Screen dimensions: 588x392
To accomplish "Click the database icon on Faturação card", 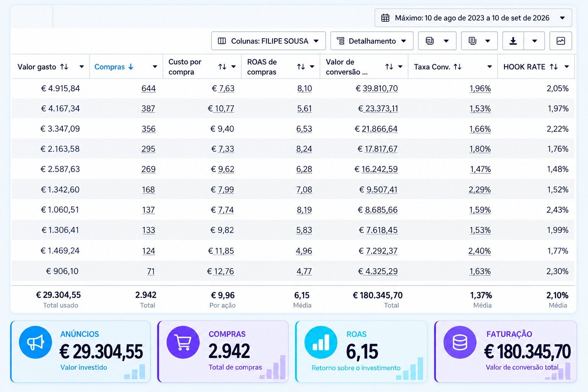I will (x=460, y=342).
